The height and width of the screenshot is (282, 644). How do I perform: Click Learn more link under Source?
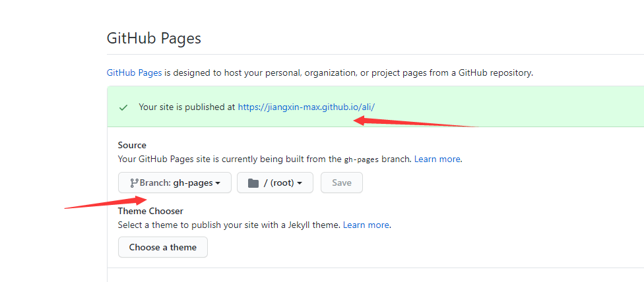(x=437, y=159)
